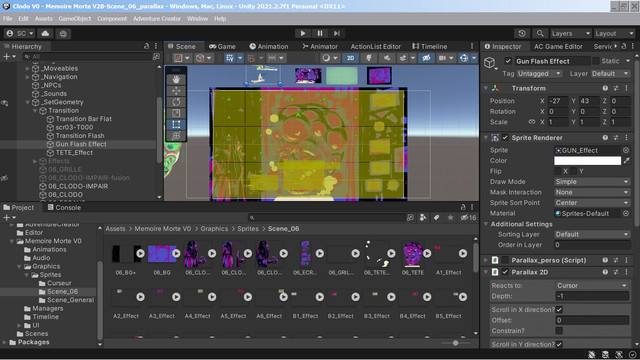Click the Order in Layer field
The image size is (640, 360).
pyautogui.click(x=592, y=245)
